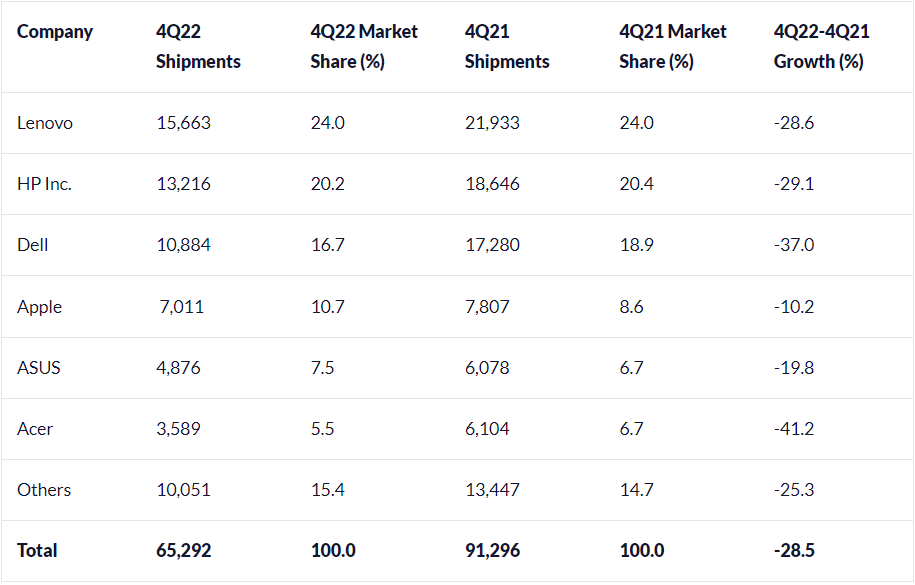
Task: Select the 4Q21 Market Share header
Action: click(x=673, y=47)
